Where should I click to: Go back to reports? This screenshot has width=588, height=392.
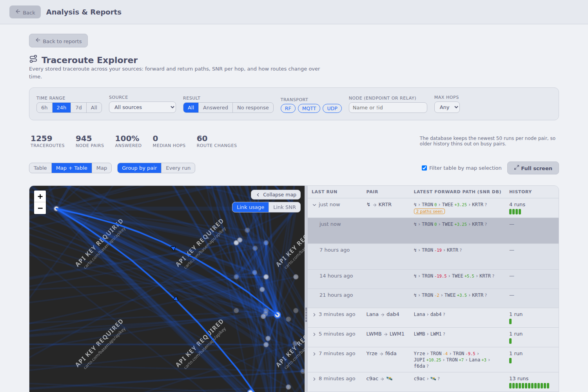point(58,41)
